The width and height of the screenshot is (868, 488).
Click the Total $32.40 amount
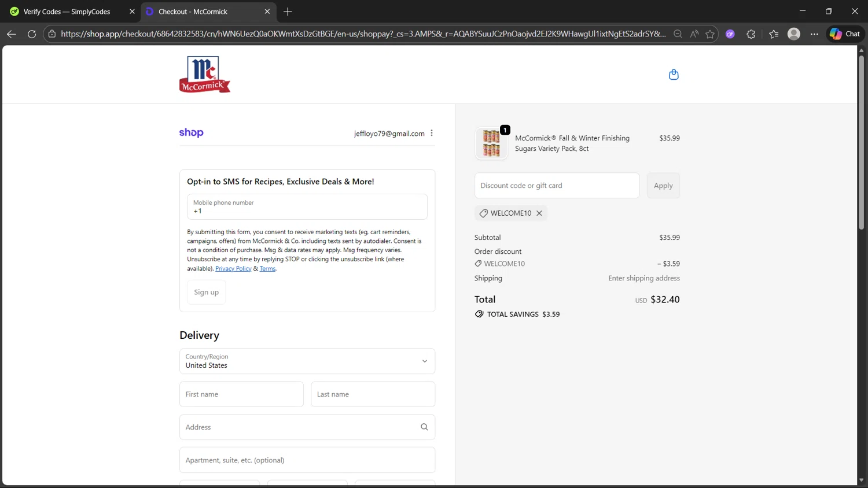(x=665, y=300)
